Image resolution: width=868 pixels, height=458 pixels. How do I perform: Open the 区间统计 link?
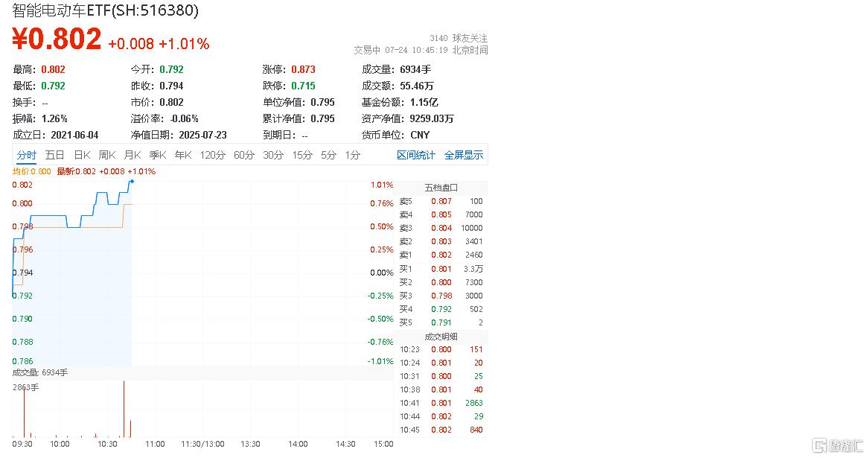point(415,155)
